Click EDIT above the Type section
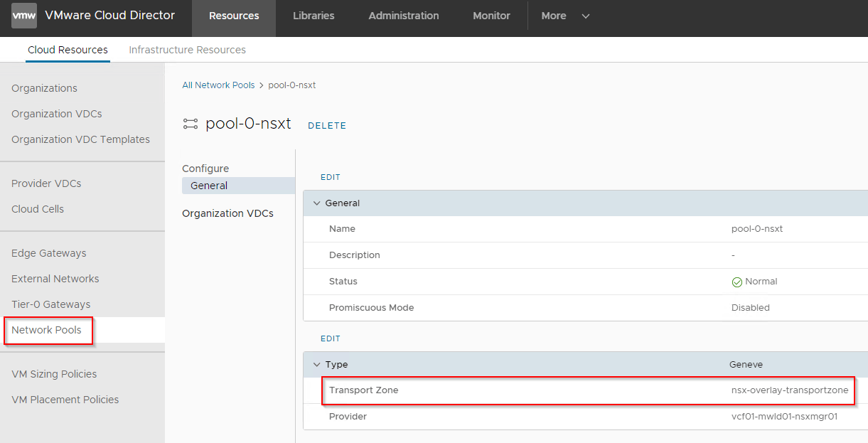The image size is (868, 443). click(331, 338)
